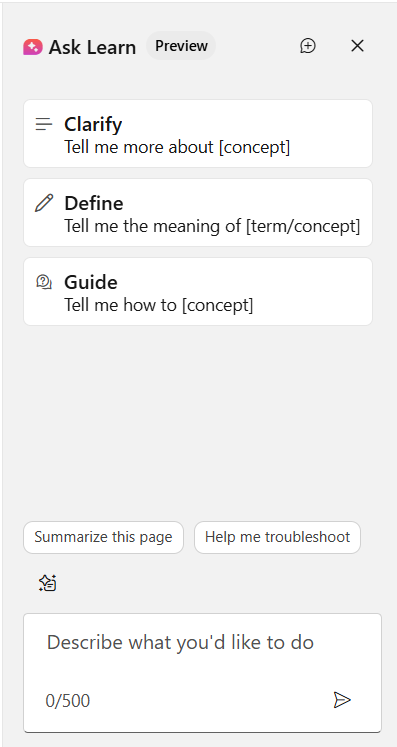Click the Help me troubleshoot suggestion

277,537
